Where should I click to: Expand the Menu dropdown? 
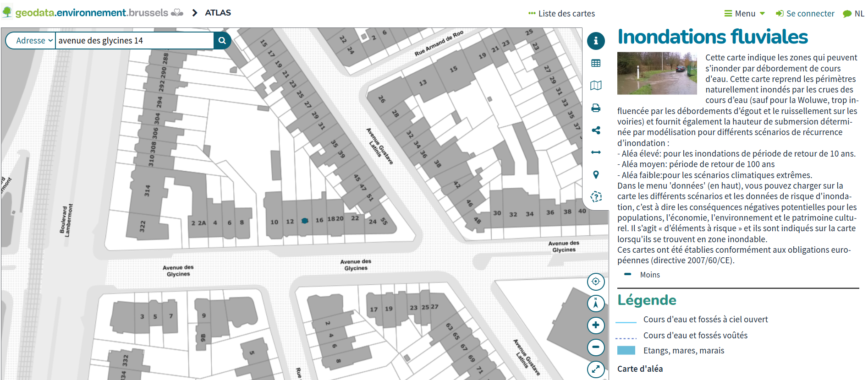point(745,14)
